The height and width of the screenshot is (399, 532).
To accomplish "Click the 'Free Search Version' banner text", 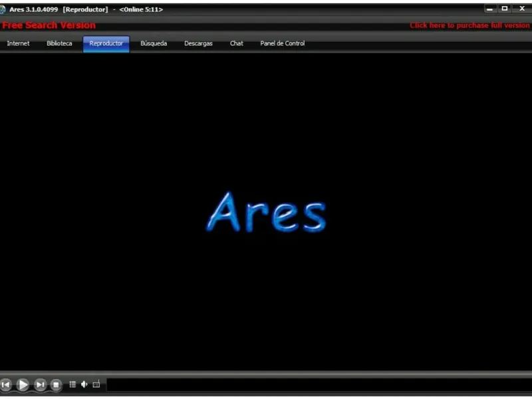I will 49,25.
